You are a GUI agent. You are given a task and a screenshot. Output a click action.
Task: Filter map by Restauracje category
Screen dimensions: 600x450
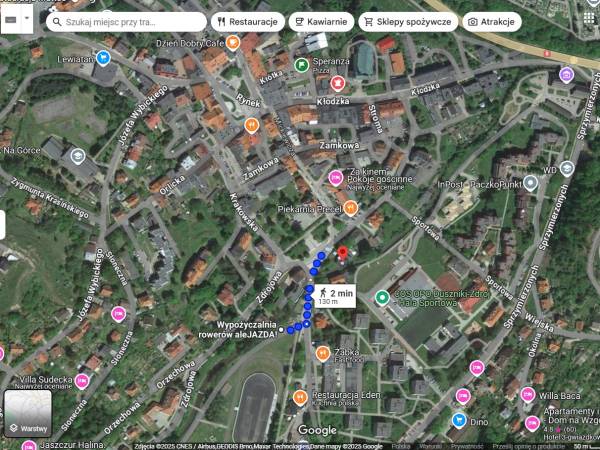246,21
